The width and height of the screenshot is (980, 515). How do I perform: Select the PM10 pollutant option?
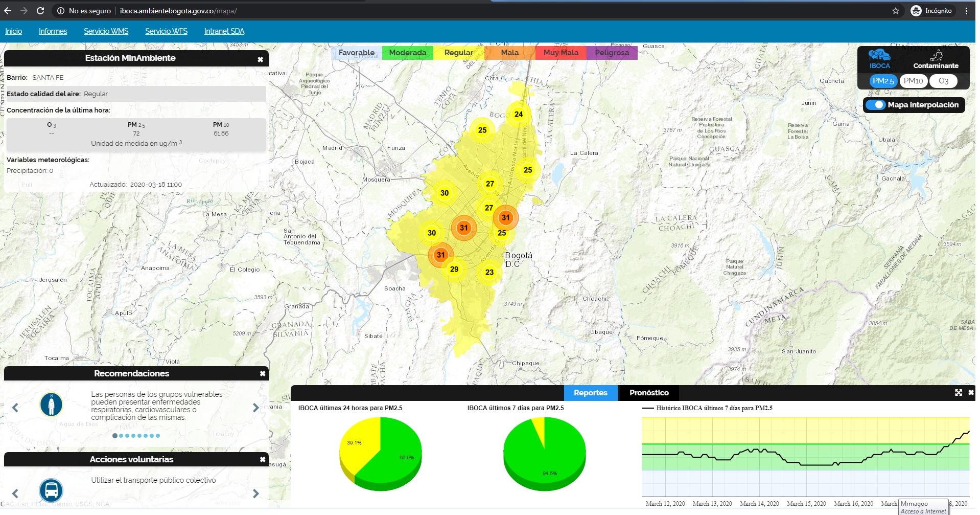[913, 81]
